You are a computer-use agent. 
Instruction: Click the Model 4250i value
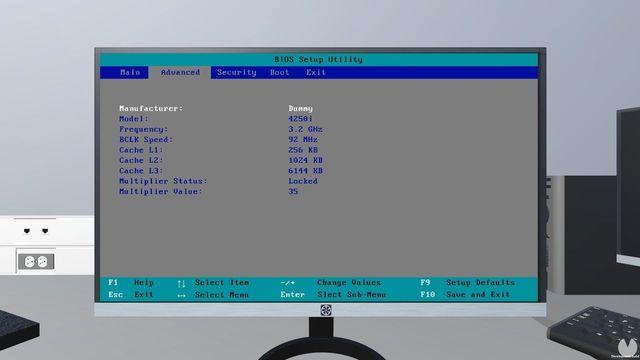pyautogui.click(x=300, y=119)
